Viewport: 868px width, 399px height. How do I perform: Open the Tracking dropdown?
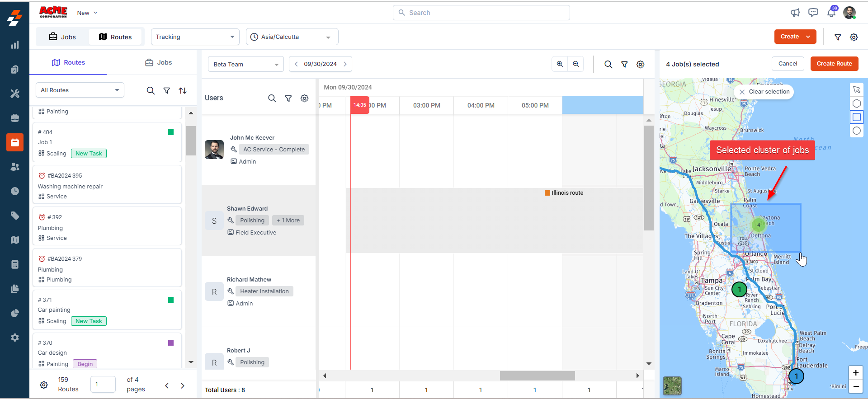coord(195,37)
